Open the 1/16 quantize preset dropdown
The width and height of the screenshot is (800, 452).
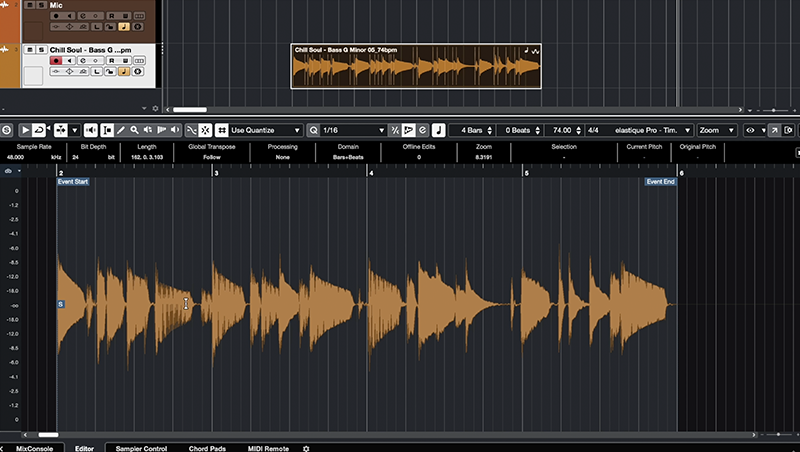(x=352, y=130)
